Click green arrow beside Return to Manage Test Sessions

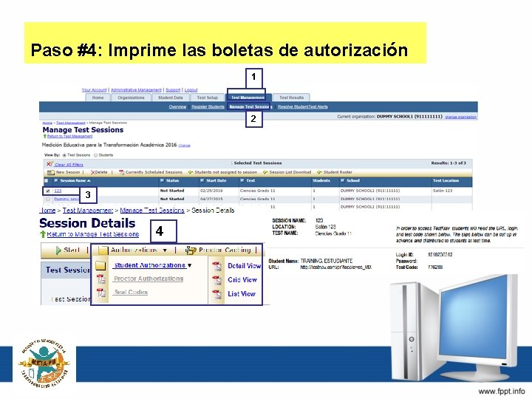43,234
